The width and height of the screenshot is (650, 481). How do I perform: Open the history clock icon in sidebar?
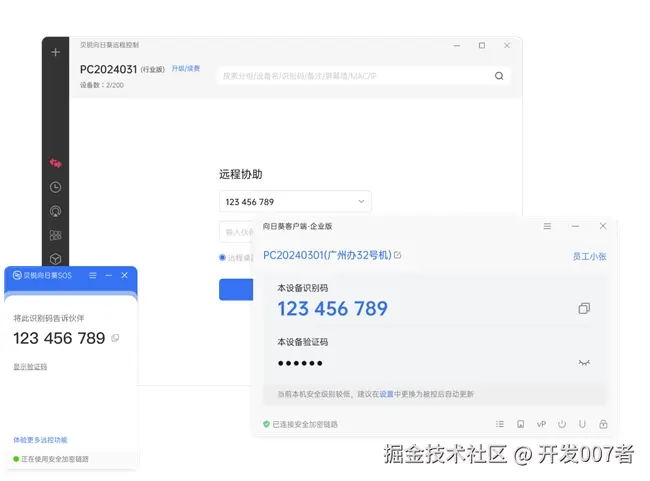pyautogui.click(x=56, y=187)
